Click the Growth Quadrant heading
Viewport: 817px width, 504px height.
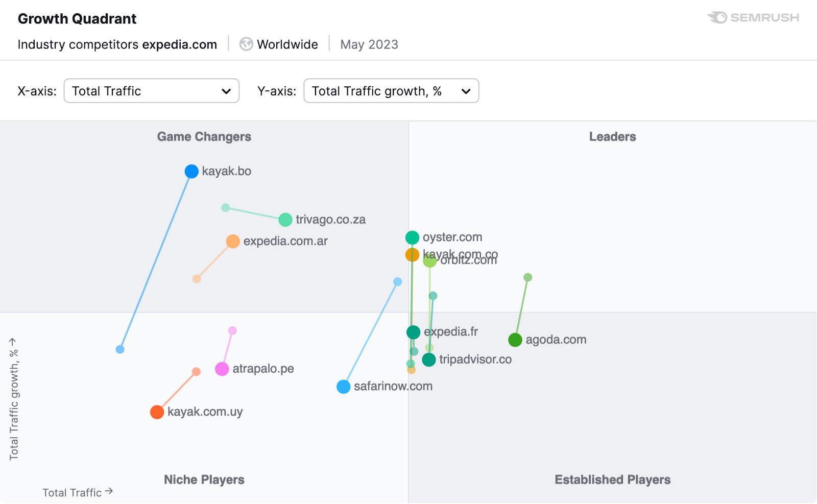77,19
